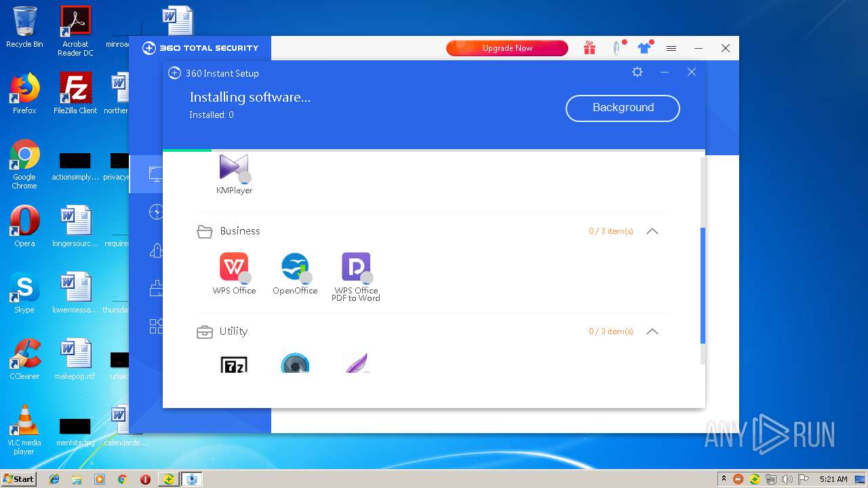Open FileZilla Client desktop shortcut
The image size is (868, 488).
(75, 94)
